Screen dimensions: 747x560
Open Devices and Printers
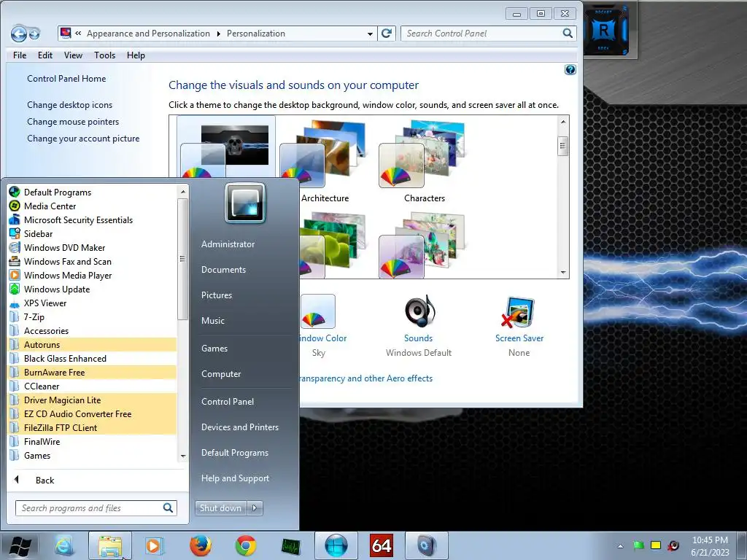(x=239, y=427)
